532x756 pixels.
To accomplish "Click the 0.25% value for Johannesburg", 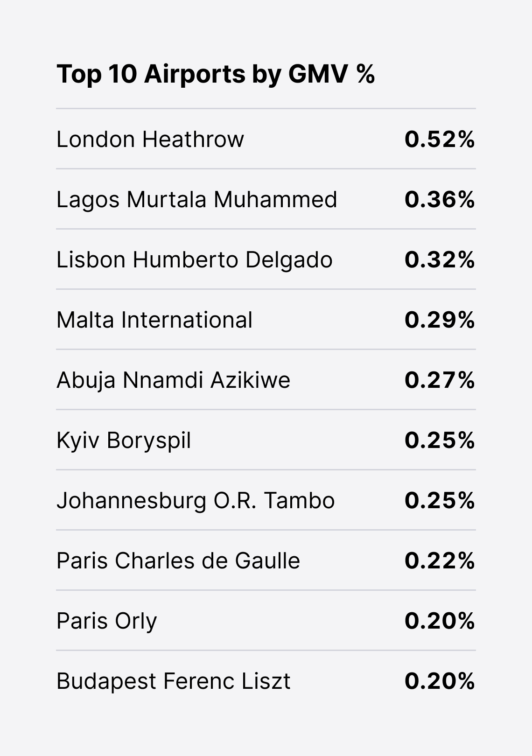I will tap(440, 500).
